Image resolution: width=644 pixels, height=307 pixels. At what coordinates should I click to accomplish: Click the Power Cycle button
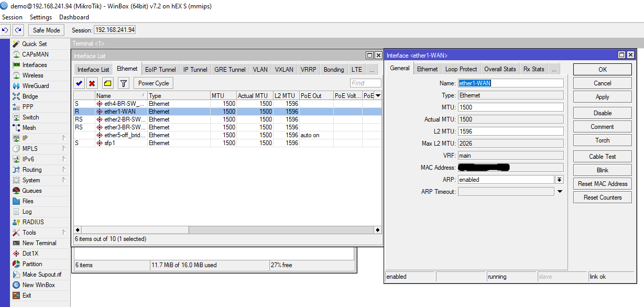pyautogui.click(x=153, y=83)
